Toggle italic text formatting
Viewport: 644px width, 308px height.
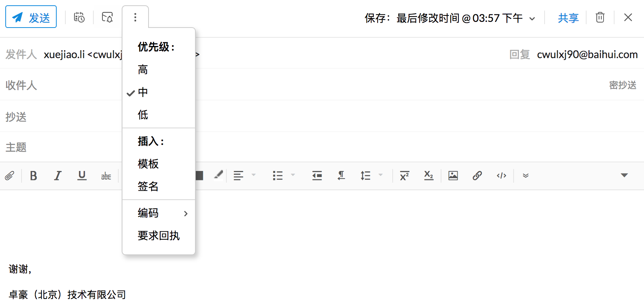(57, 176)
